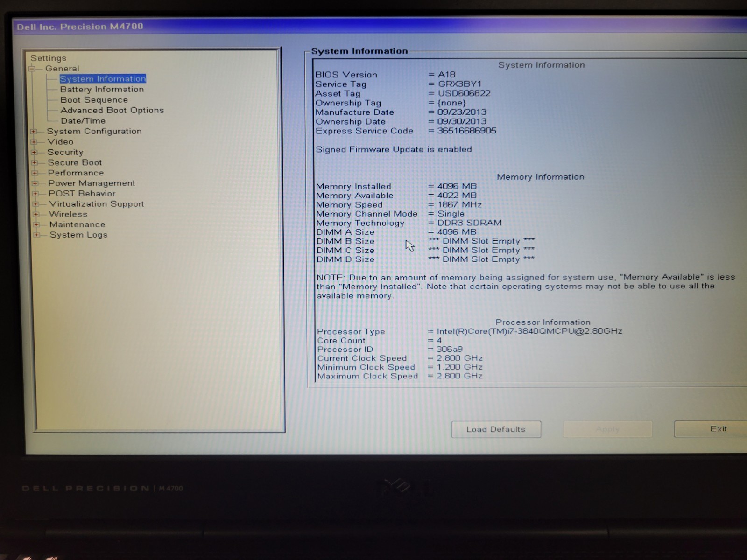Click the greyed-out Apply button
This screenshot has width=747, height=560.
(x=607, y=429)
